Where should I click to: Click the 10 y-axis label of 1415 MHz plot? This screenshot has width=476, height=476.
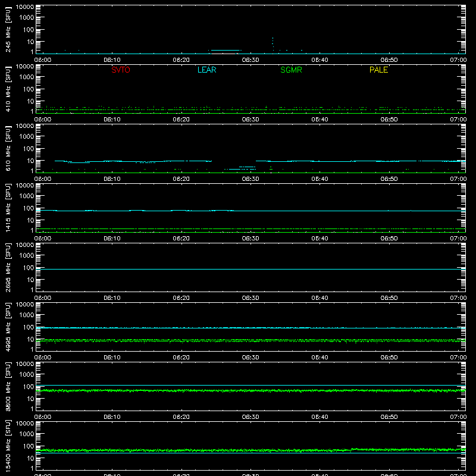(30, 220)
